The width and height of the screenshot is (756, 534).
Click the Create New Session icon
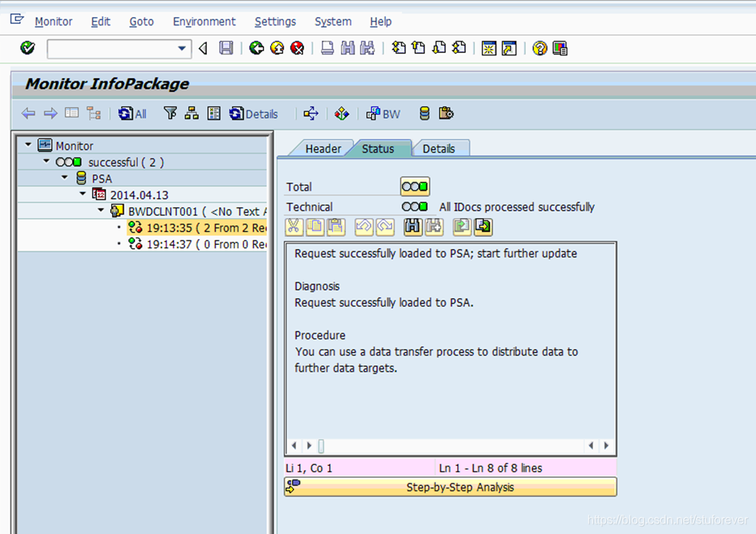tap(489, 49)
